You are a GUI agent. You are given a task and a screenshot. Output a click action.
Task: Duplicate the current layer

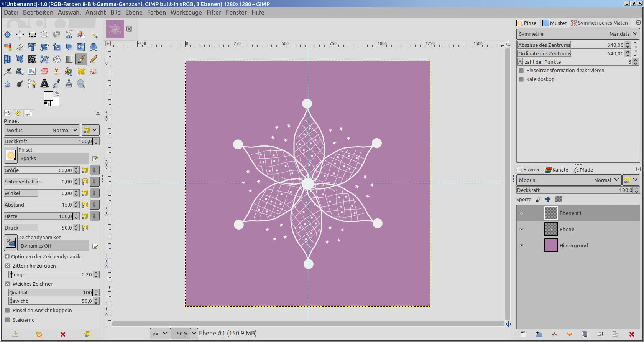[585, 334]
